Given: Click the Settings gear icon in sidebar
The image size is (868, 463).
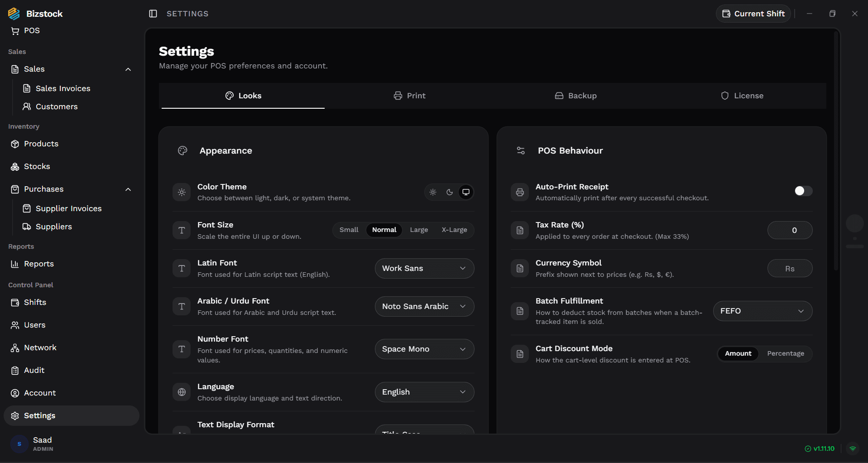Looking at the screenshot, I should [15, 415].
